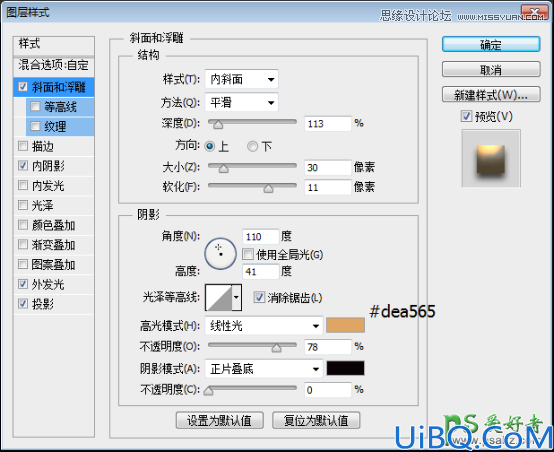Screen dimensions: 554x452
Task: Toggle 消除锯齿 checkbox
Action: pos(259,297)
